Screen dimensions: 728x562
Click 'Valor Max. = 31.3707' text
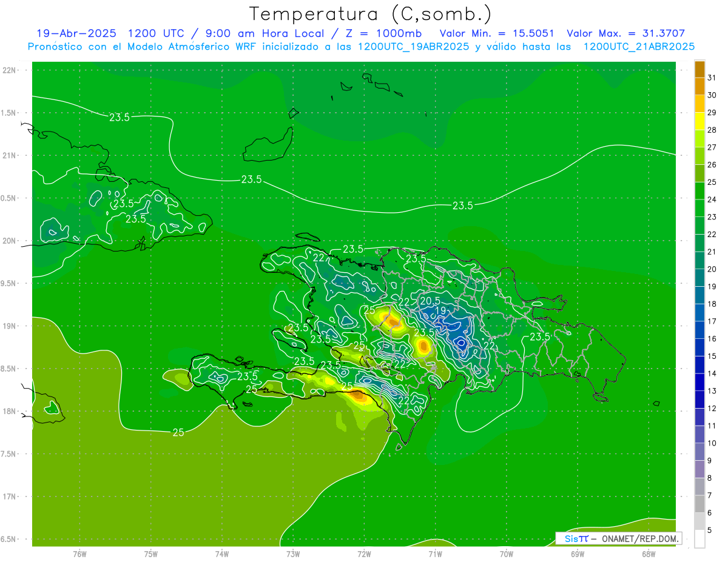click(x=625, y=33)
